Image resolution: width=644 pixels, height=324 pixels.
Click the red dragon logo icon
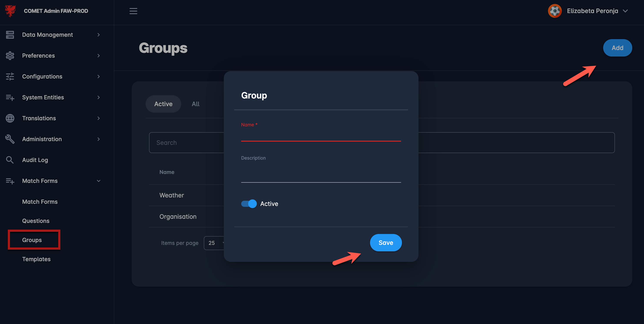(x=10, y=11)
